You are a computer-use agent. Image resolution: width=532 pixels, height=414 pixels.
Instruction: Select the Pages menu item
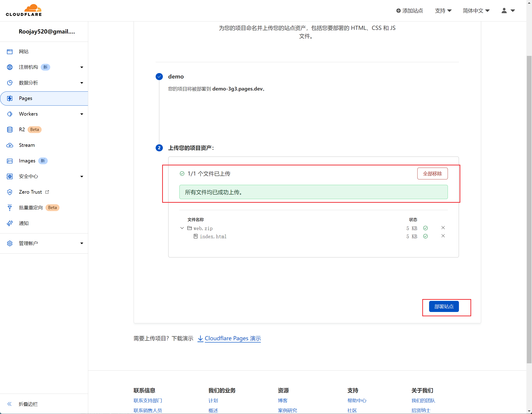point(26,98)
